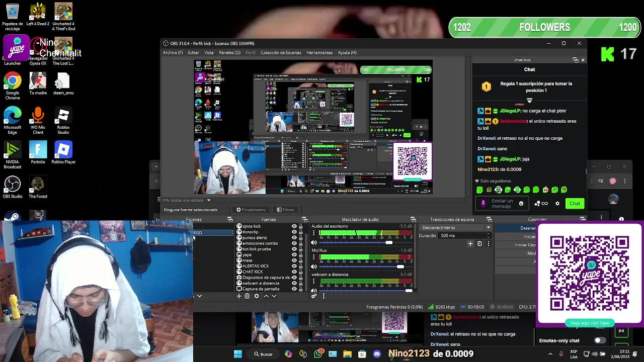Open WO Mic Client desktop icon
The width and height of the screenshot is (644, 362).
click(38, 120)
